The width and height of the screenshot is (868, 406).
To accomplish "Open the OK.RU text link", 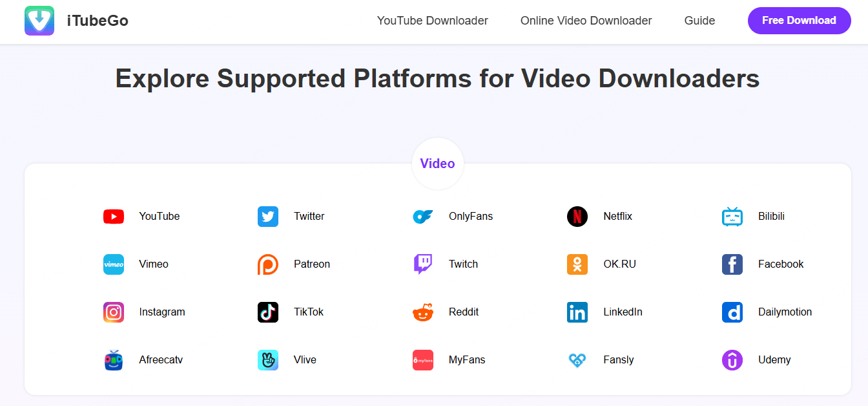I will [620, 264].
